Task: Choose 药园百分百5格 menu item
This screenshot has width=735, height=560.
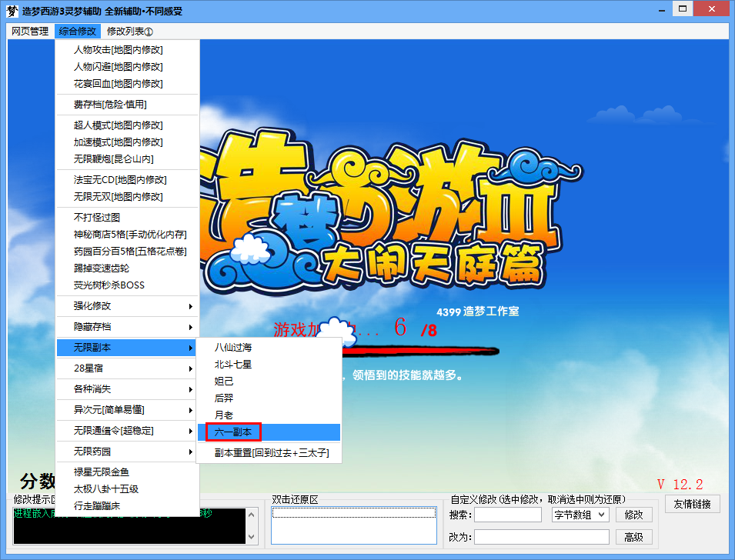Action: [x=128, y=252]
